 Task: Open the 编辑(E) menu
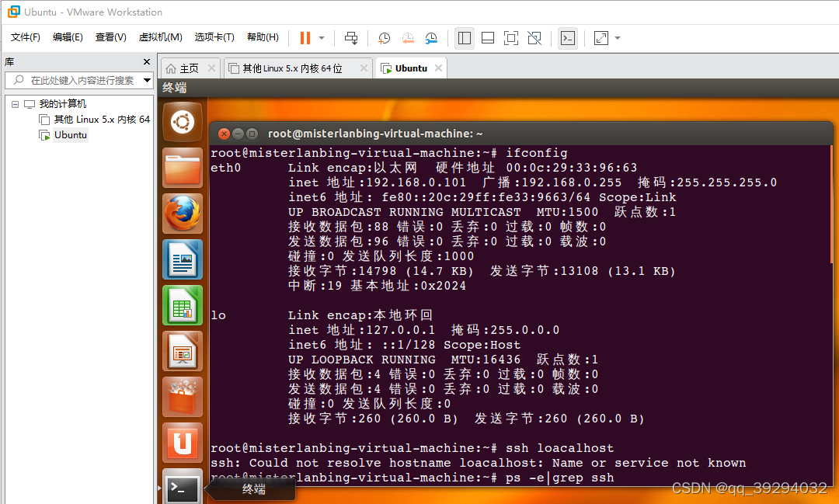click(x=68, y=37)
